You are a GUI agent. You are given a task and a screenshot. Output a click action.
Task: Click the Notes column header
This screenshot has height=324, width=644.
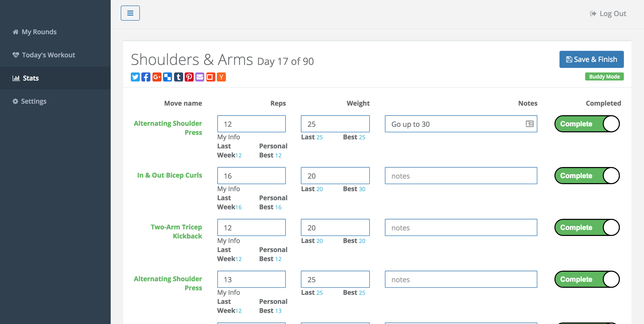tap(528, 103)
